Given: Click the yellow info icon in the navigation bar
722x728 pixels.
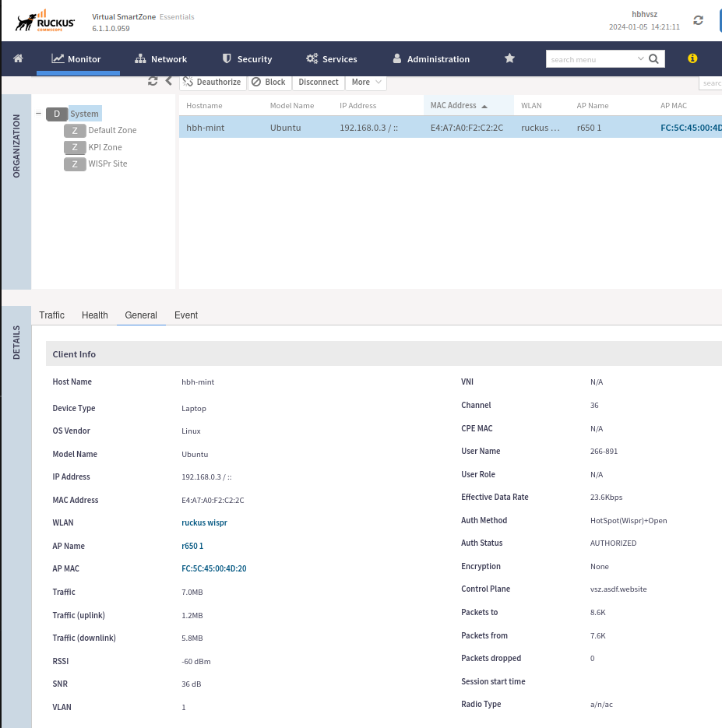Looking at the screenshot, I should coord(692,58).
